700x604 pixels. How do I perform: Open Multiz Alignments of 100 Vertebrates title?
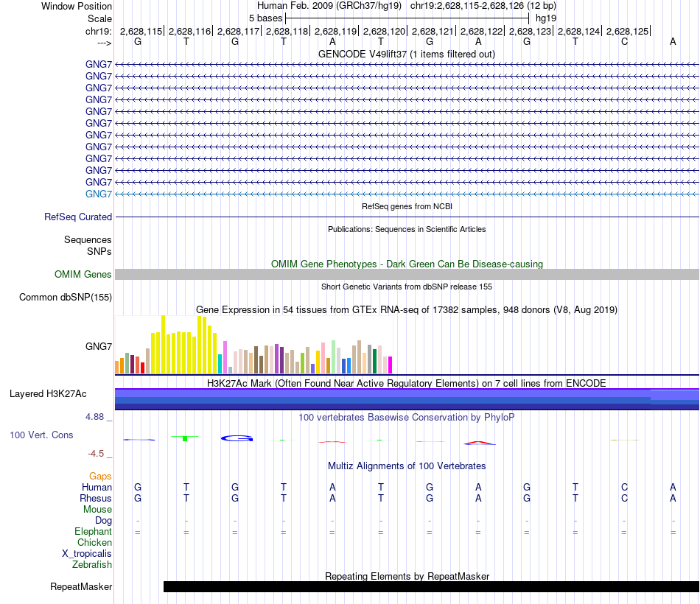pyautogui.click(x=407, y=466)
